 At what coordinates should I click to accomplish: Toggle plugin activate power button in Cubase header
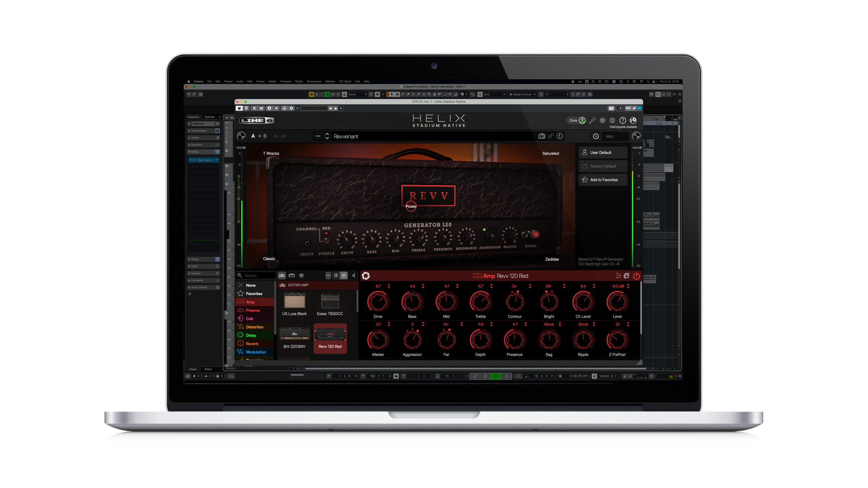tap(239, 108)
